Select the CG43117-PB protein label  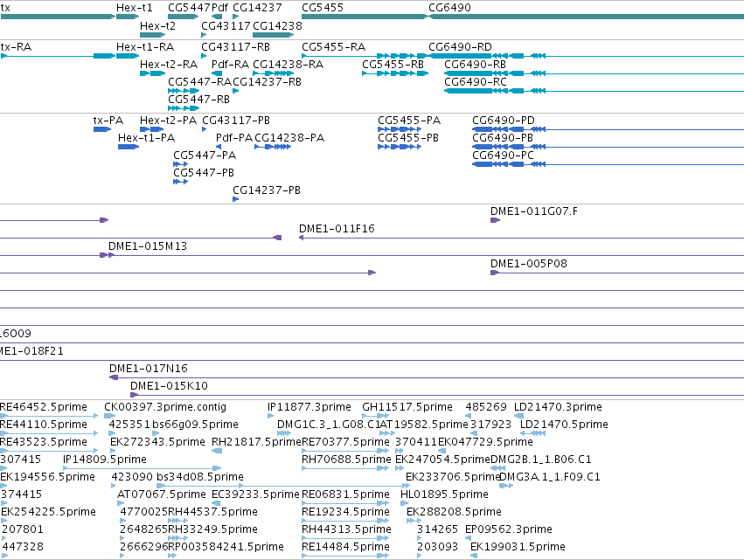236,121
